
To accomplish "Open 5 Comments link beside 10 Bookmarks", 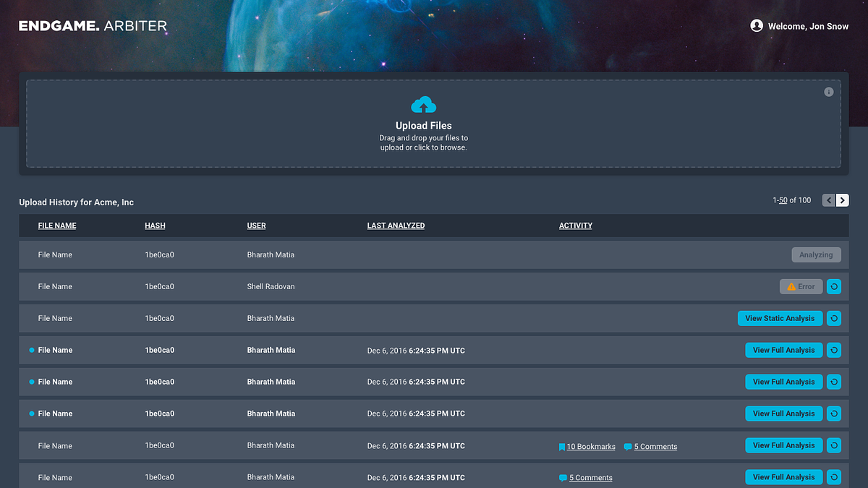I will (655, 447).
